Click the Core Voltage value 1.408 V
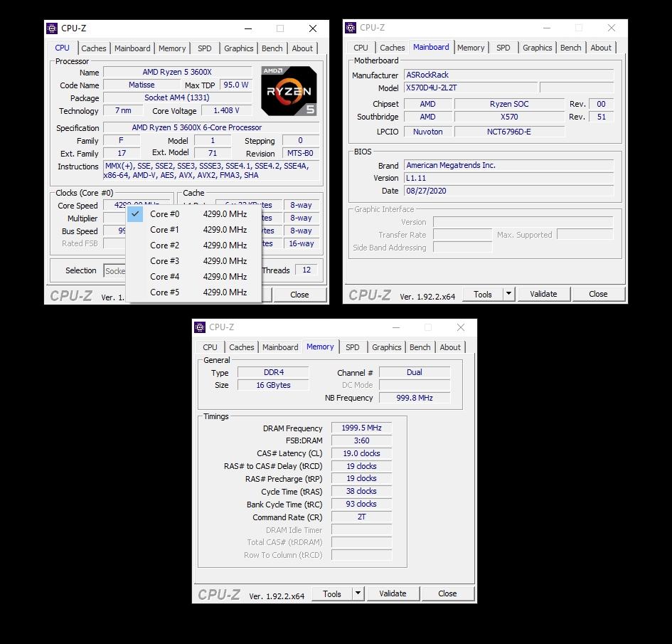 226,110
